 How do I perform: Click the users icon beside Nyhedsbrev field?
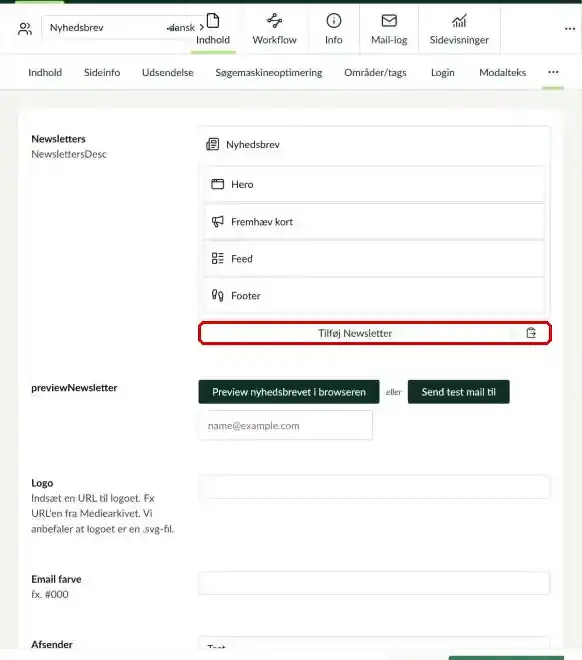point(25,29)
